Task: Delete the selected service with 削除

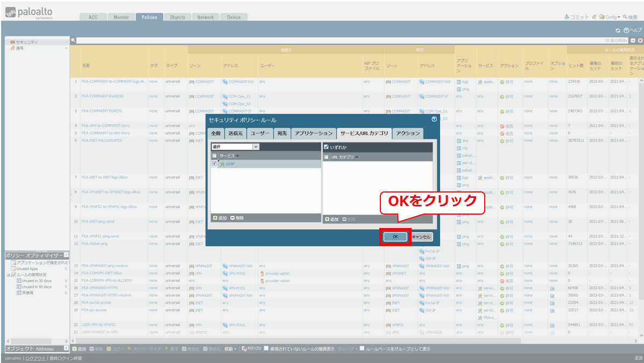Action: point(237,218)
